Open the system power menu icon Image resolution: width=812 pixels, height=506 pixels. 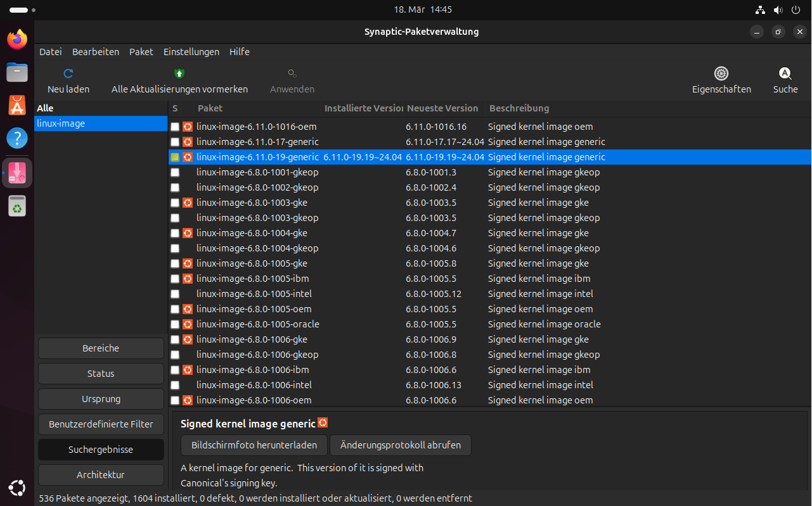[x=796, y=10]
